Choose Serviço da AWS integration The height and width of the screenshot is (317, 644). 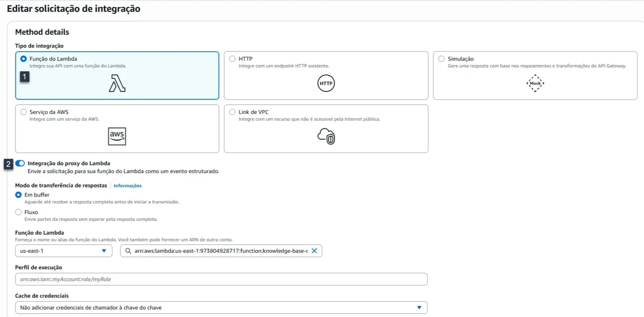(23, 112)
